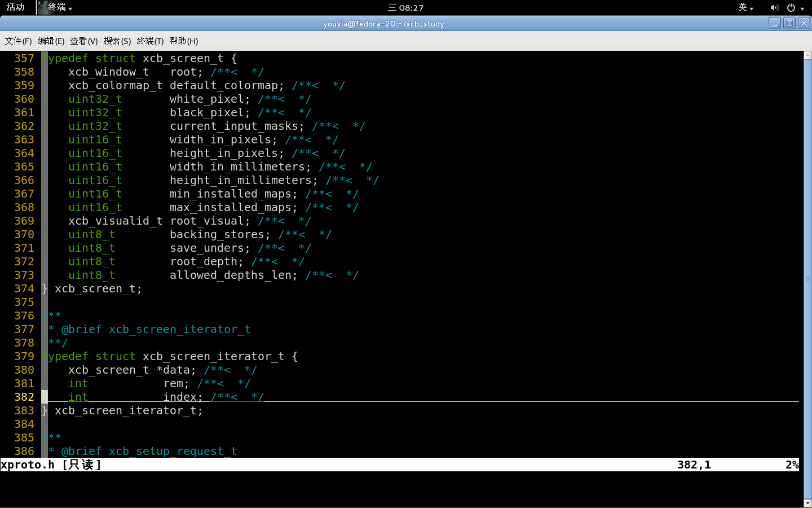Click 'white_pixel' on line 360

[x=207, y=99]
